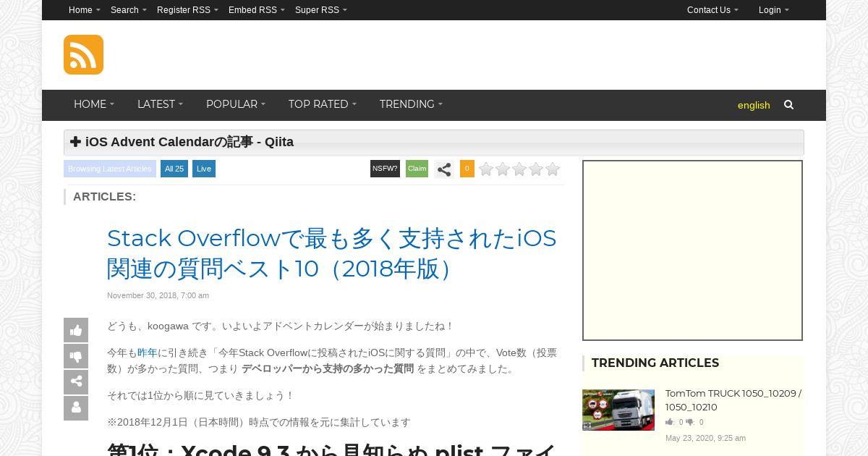868x456 pixels.
Task: Click the ARTICLES: heading
Action: pos(104,196)
